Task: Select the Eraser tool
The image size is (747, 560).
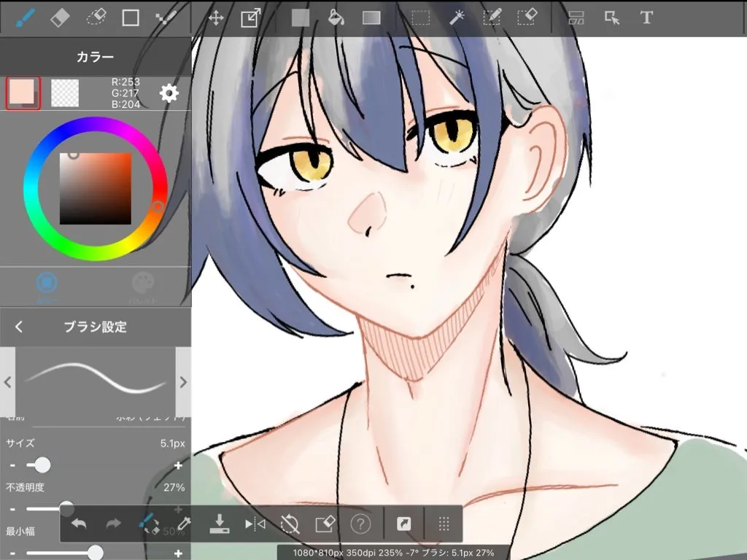Action: [x=60, y=17]
